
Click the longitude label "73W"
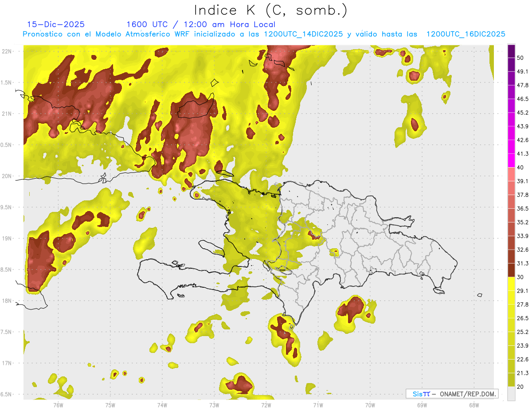214,405
